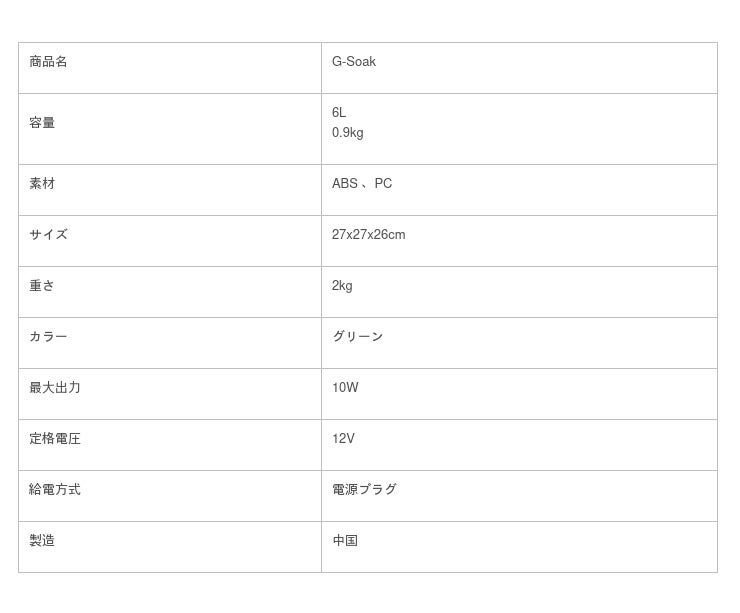
Task: Click the 最大出力 label cell
Action: [x=55, y=388]
